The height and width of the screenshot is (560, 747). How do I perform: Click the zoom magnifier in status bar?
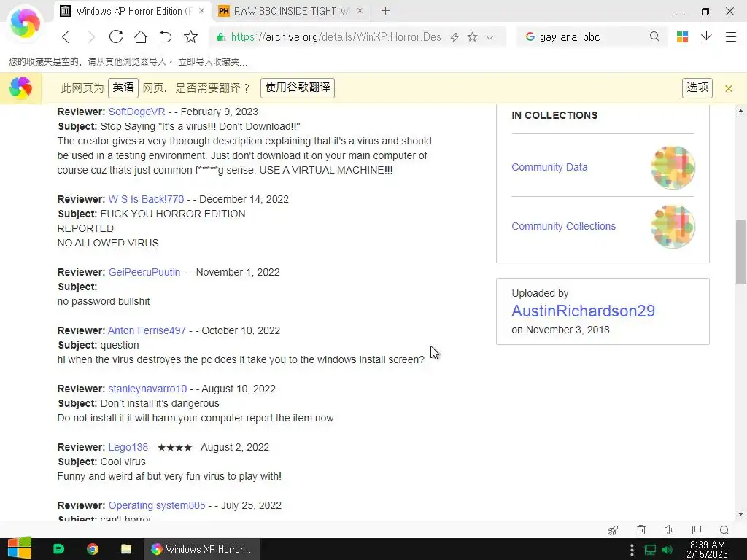[x=724, y=530]
